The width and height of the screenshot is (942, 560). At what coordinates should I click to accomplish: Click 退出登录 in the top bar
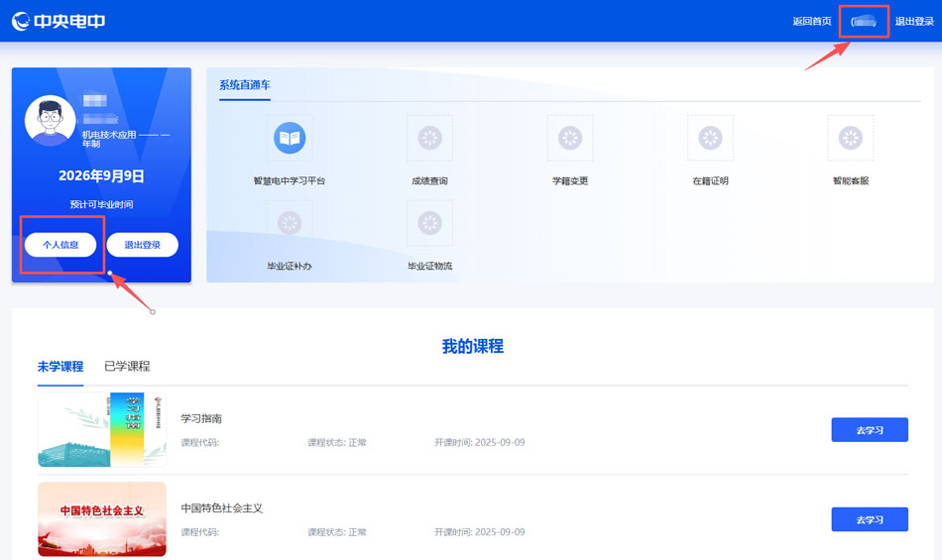point(914,21)
